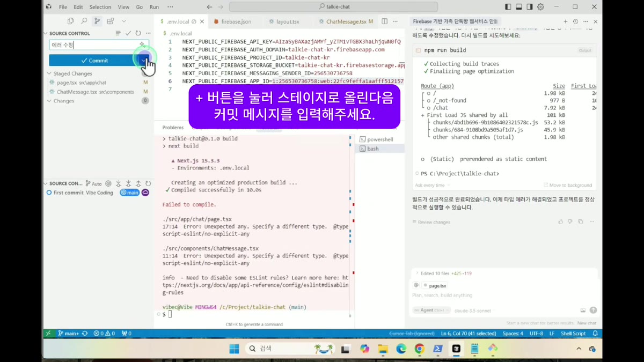Show chat history clock icon
The width and height of the screenshot is (644, 362).
(x=575, y=21)
